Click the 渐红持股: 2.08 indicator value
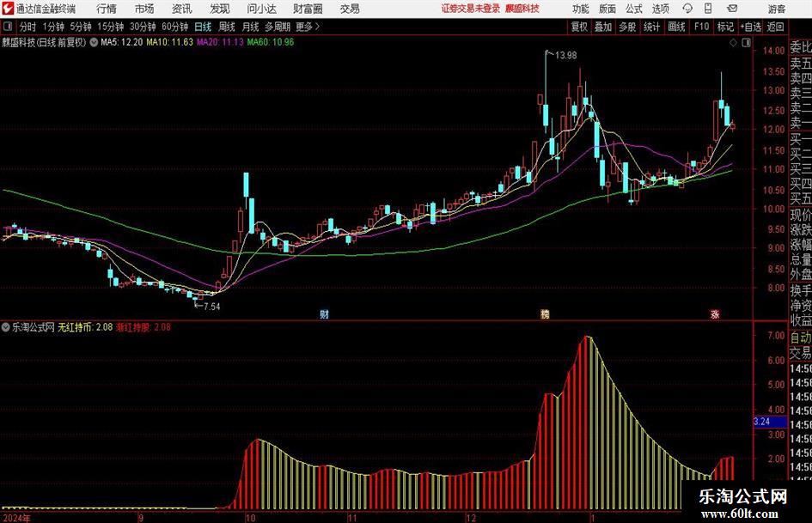This screenshot has height=523, width=812. [143, 327]
